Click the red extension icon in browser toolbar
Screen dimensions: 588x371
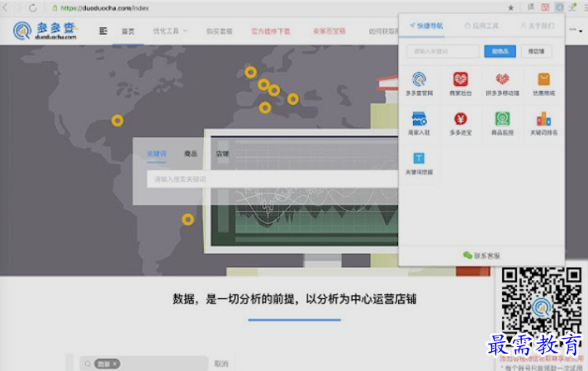click(x=545, y=7)
